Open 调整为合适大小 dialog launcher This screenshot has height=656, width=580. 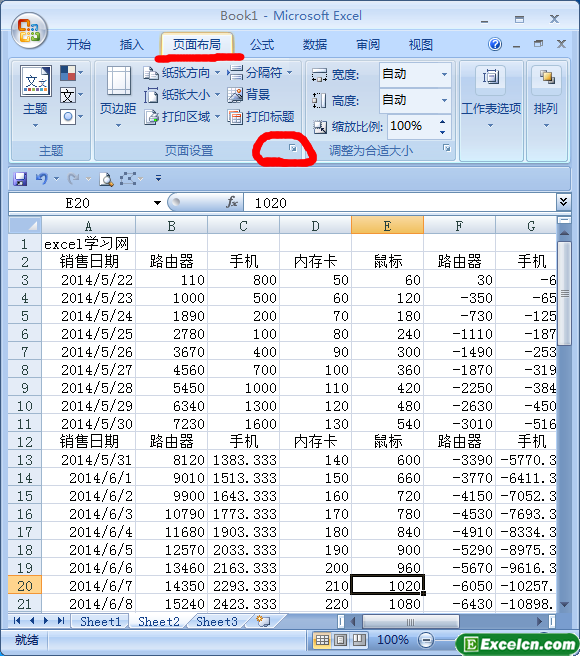tap(447, 148)
